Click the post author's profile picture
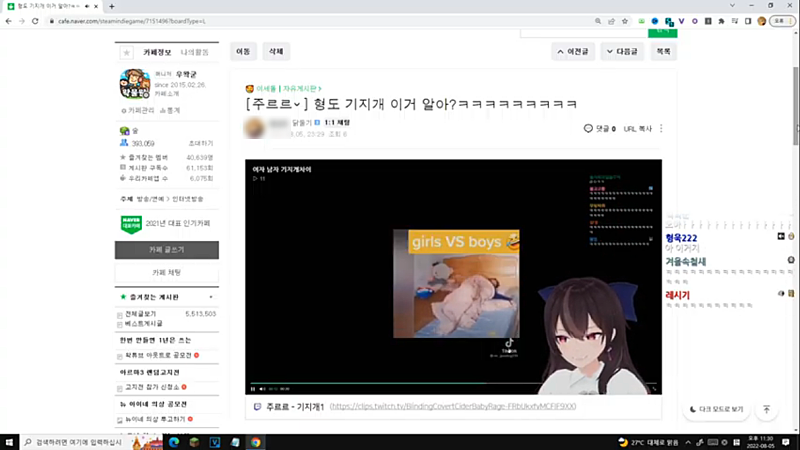Image resolution: width=800 pixels, height=450 pixels. [254, 128]
